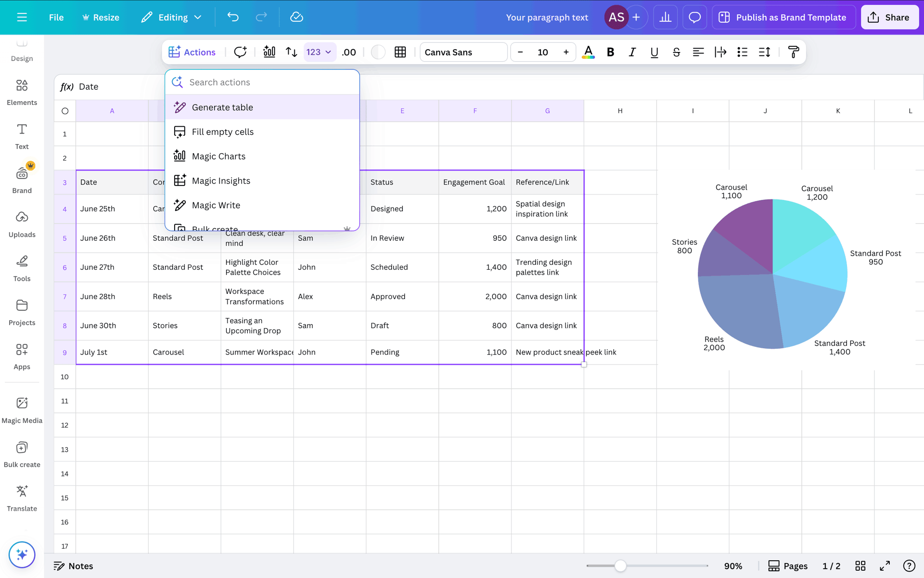Viewport: 924px width, 578px height.
Task: Choose Magic Write action
Action: (x=262, y=205)
